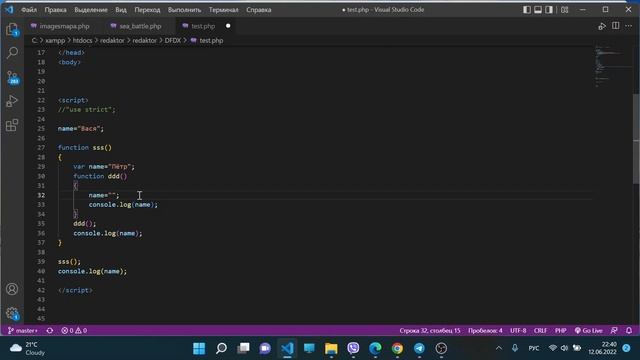Click the VS Code logo icon

point(9,9)
